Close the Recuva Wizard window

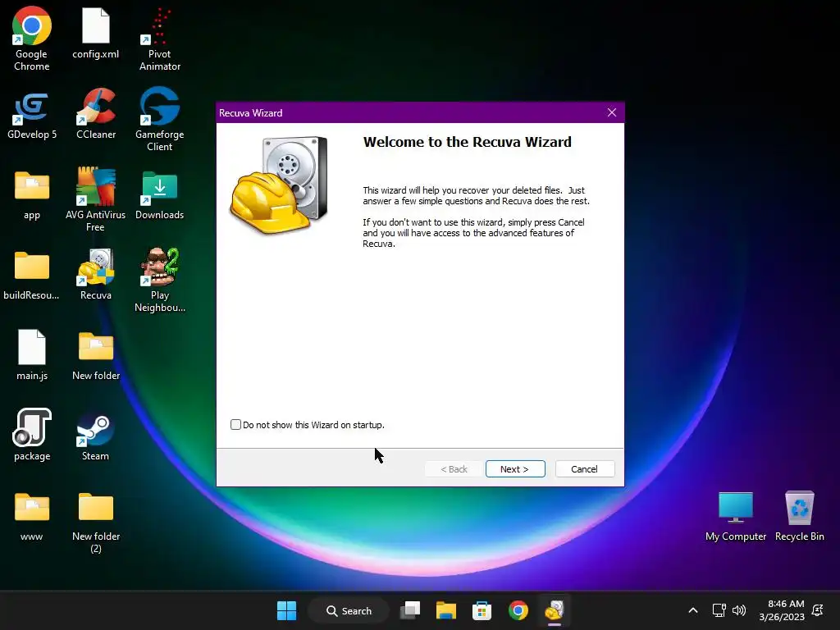(612, 112)
